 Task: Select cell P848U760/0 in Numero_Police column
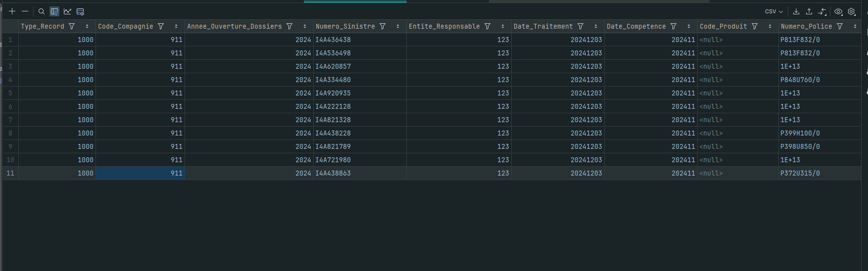[x=800, y=80]
